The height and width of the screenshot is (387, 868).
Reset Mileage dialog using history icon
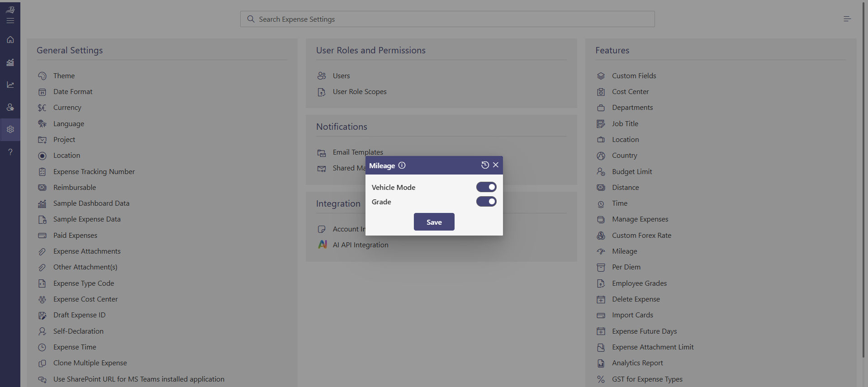tap(485, 165)
